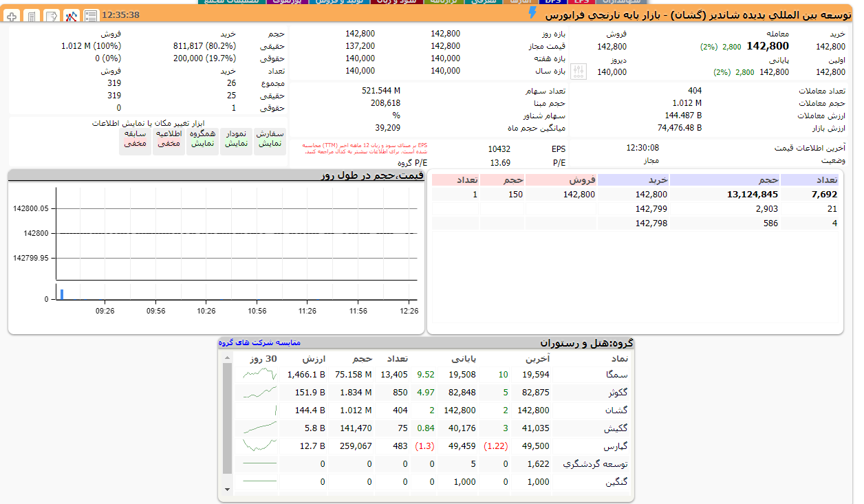
Task: Click the blue volume bar in the intraday chart
Action: point(61,294)
